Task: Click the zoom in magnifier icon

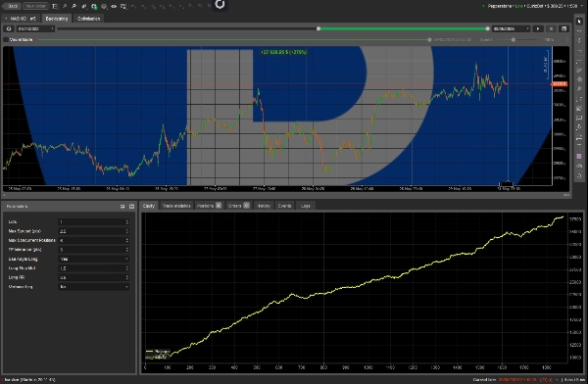Action: pos(73,6)
